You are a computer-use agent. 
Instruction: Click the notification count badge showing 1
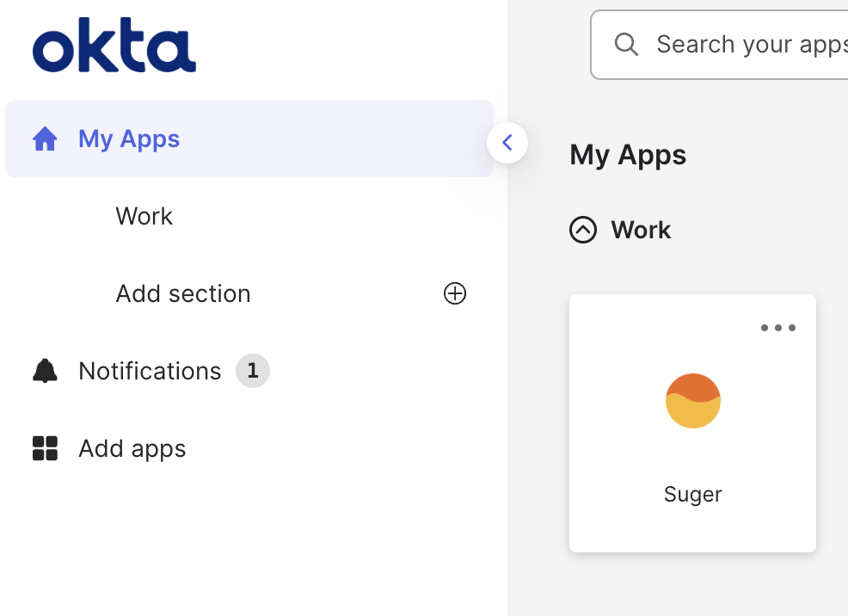click(253, 371)
